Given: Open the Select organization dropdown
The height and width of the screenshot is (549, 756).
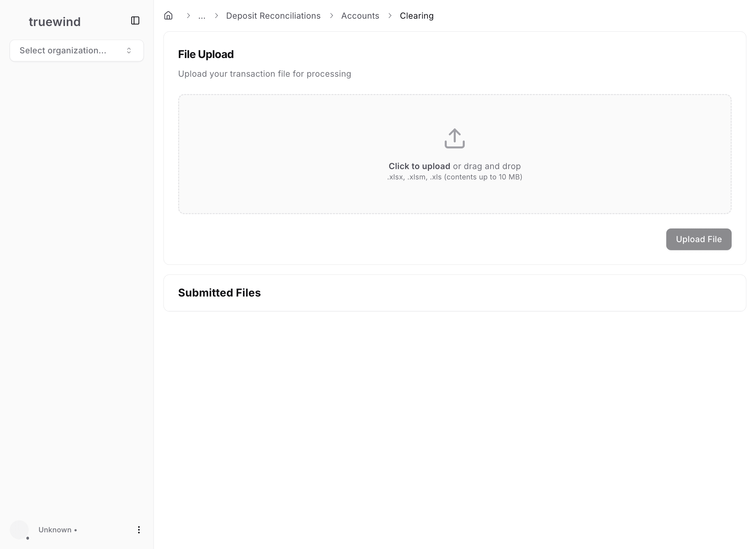Looking at the screenshot, I should tap(76, 50).
